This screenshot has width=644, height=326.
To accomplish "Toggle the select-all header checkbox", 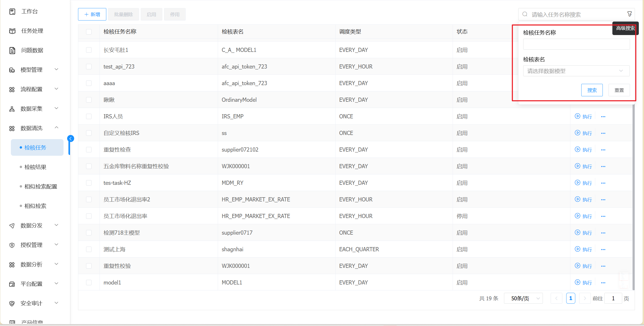I will (x=89, y=32).
